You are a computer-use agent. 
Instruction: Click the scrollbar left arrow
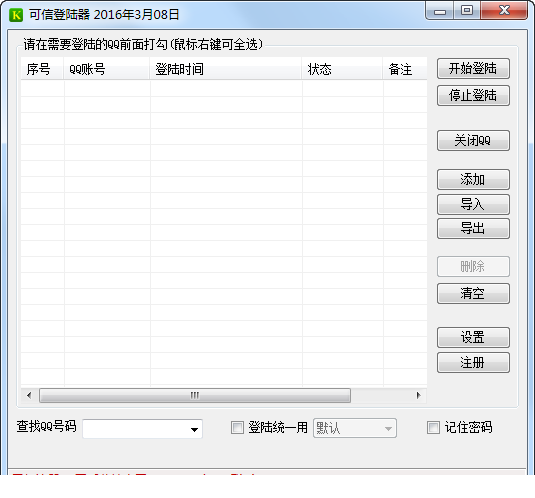click(x=29, y=395)
